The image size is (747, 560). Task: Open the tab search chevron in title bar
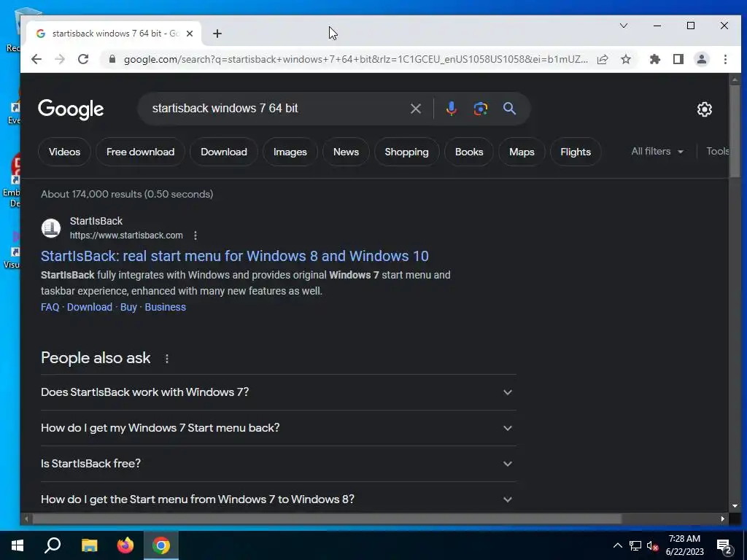pos(624,26)
